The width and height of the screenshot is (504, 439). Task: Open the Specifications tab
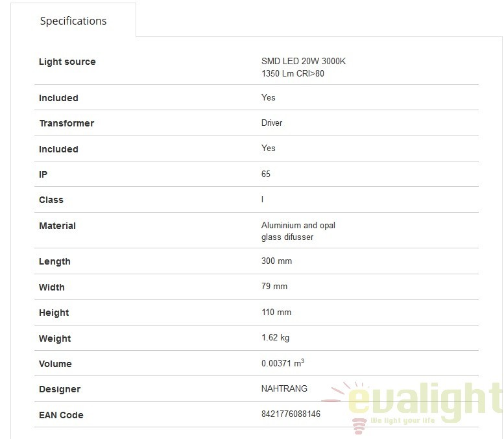coord(73,21)
